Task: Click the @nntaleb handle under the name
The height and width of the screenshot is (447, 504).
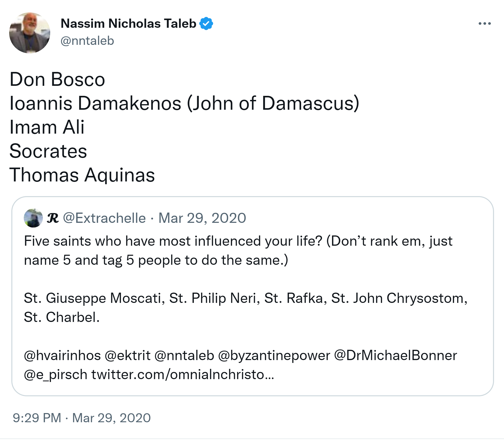Action: tap(87, 41)
